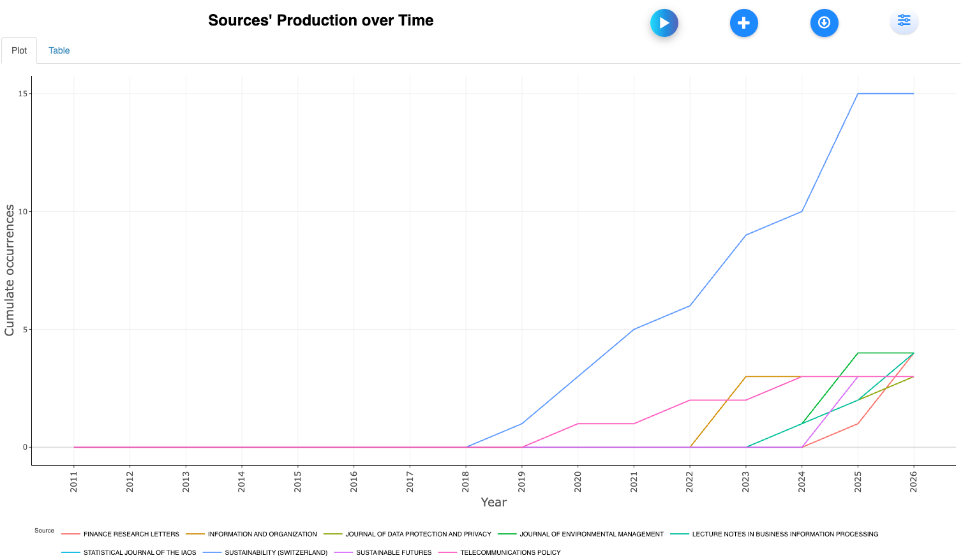The width and height of the screenshot is (963, 560).
Task: Click the Sustainability line point at 2023
Action: click(x=746, y=235)
